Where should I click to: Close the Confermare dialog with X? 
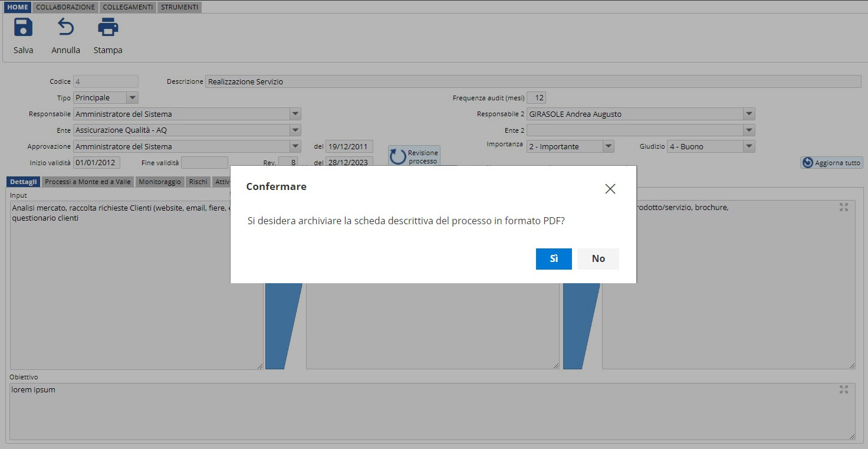pos(610,189)
